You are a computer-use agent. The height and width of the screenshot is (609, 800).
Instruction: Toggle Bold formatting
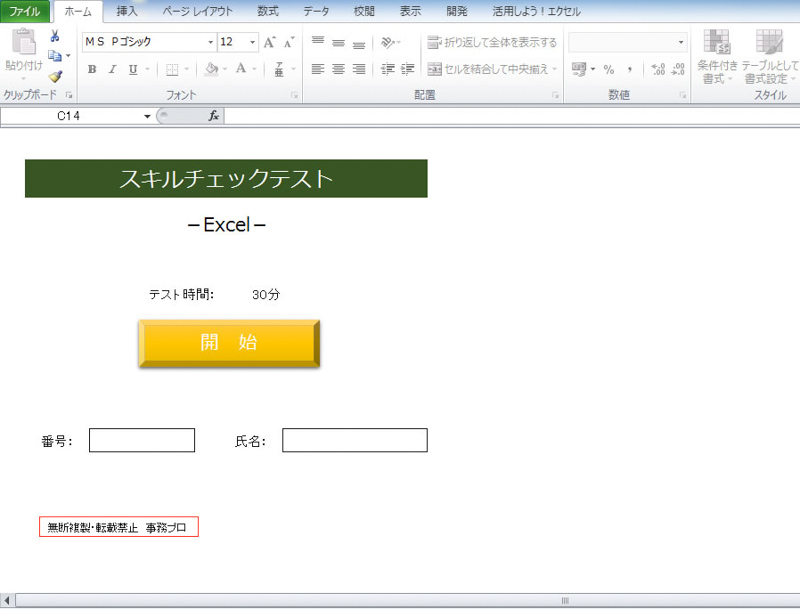(x=92, y=69)
